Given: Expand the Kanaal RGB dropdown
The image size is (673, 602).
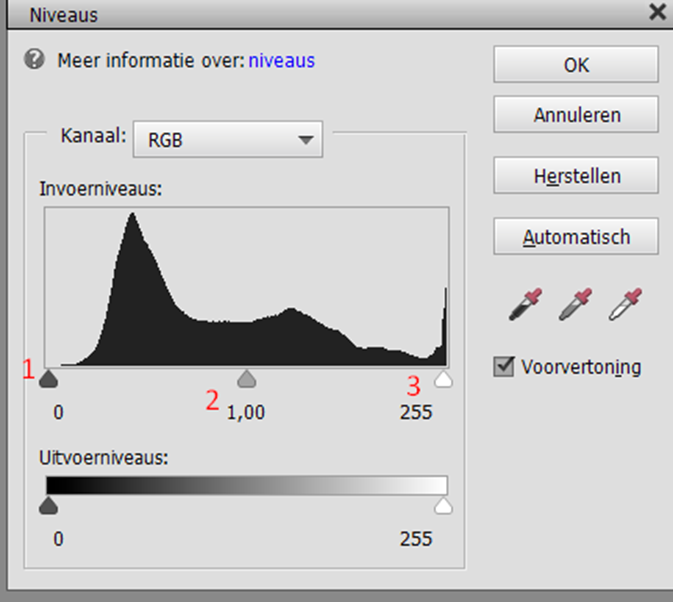Looking at the screenshot, I should (229, 140).
